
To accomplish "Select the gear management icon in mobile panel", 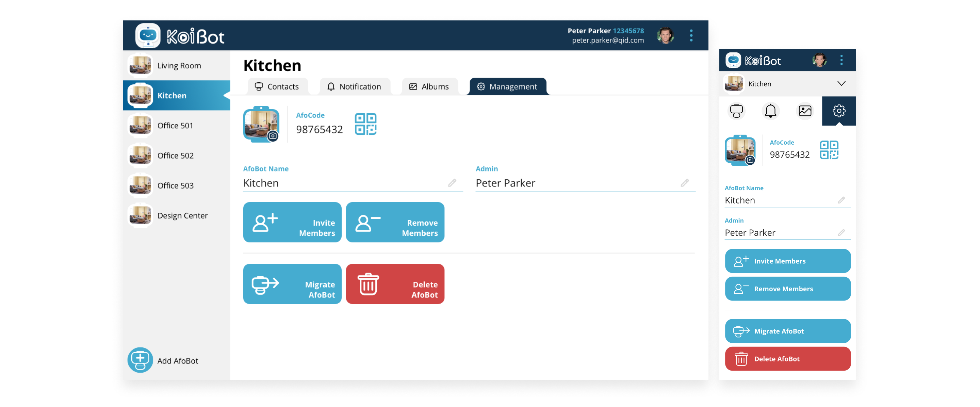I will coord(838,111).
